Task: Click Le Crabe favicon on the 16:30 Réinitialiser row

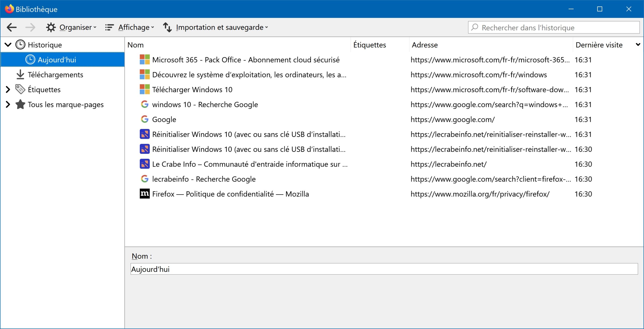Action: (145, 149)
